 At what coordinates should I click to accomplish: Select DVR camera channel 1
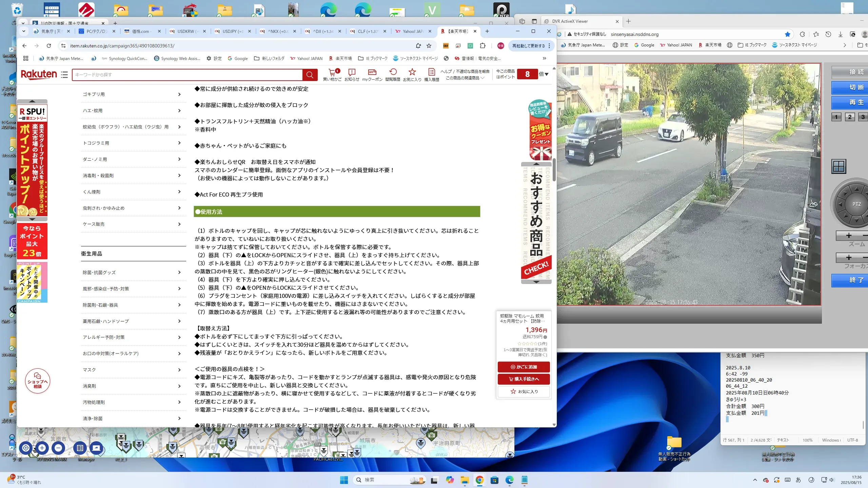836,117
